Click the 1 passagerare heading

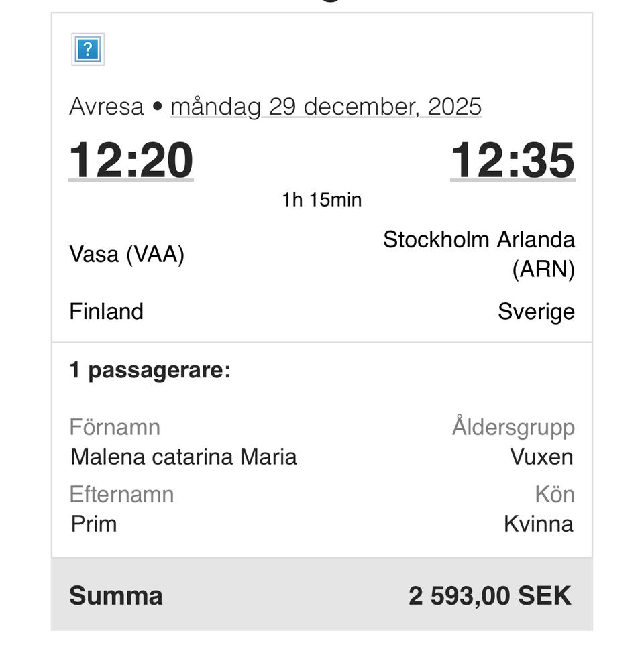(150, 370)
